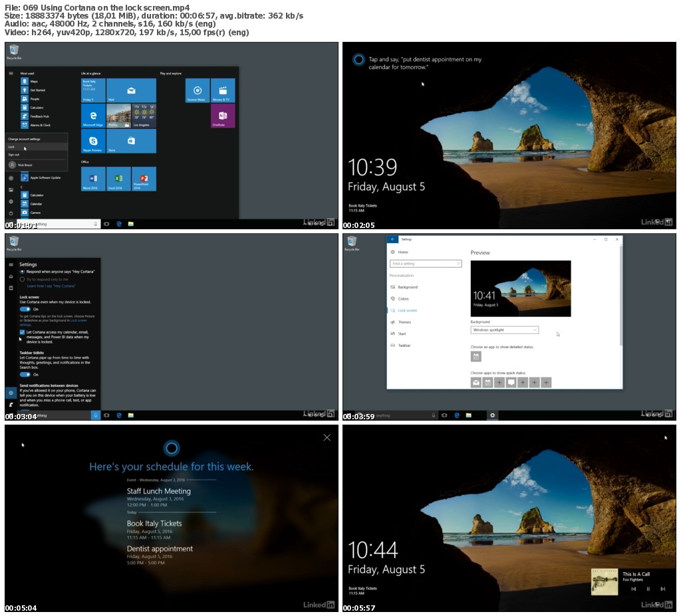
Task: Follow the 'Lock screen settings' link in Cortana
Action: point(78,320)
